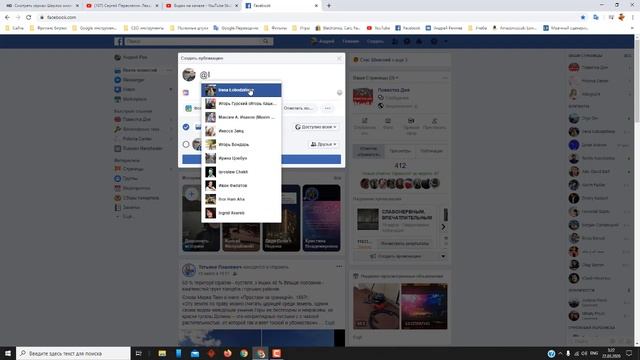Open File Explorer on the taskbar

tap(162, 353)
